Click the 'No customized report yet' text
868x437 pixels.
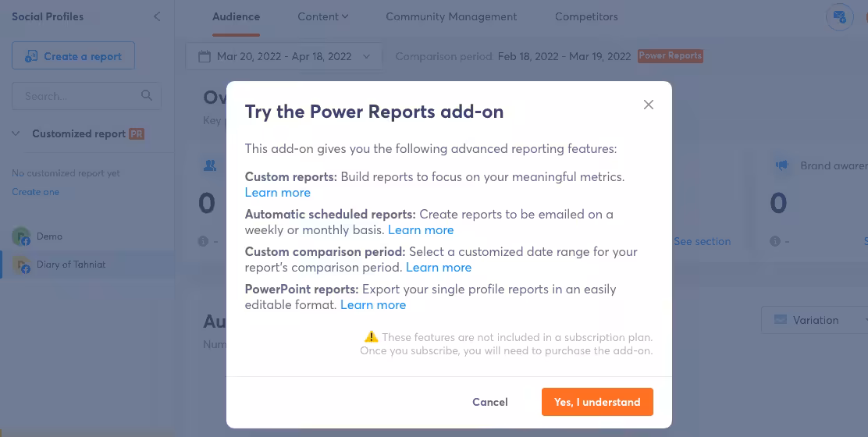66,173
